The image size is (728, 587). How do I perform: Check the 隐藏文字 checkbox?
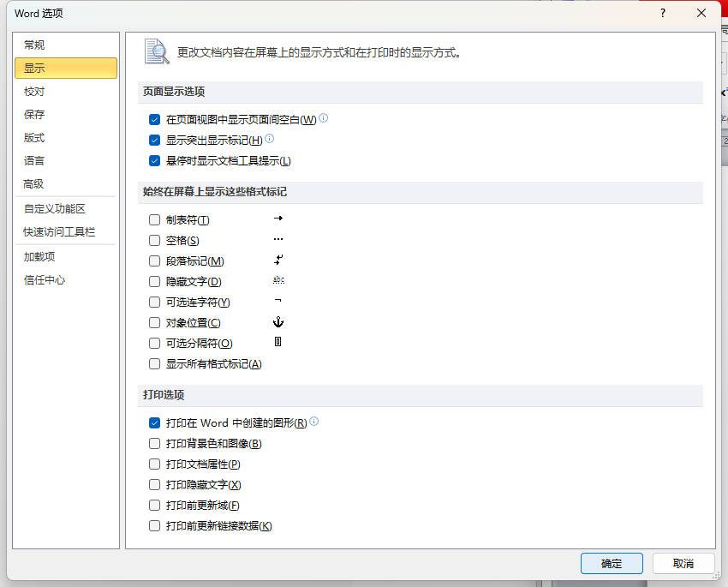coord(155,281)
